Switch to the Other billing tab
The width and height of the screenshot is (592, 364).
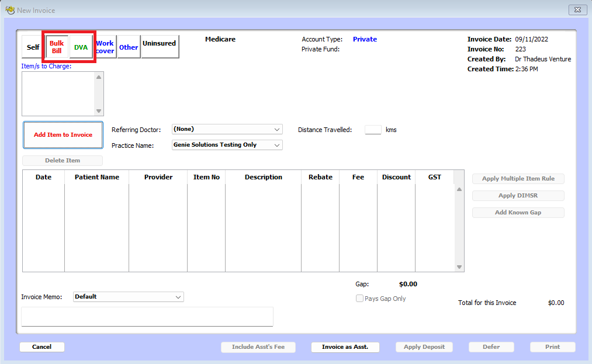[x=128, y=47]
